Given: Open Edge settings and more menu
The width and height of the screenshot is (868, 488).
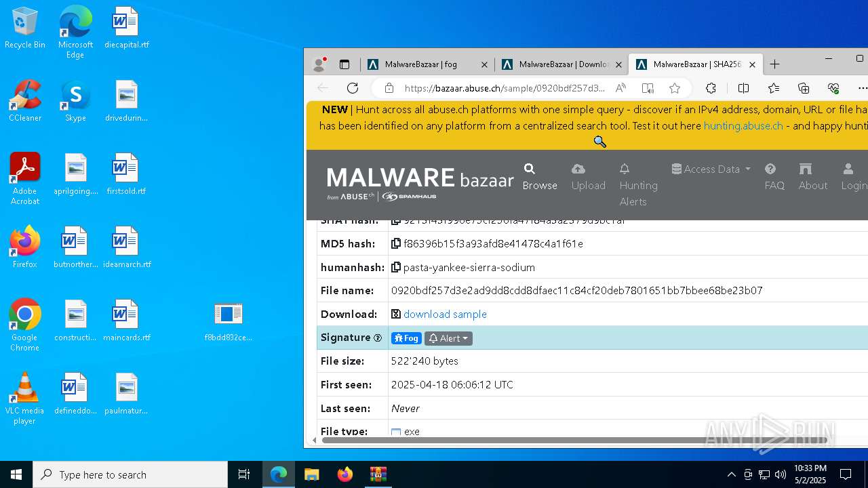Looking at the screenshot, I should coord(862,88).
